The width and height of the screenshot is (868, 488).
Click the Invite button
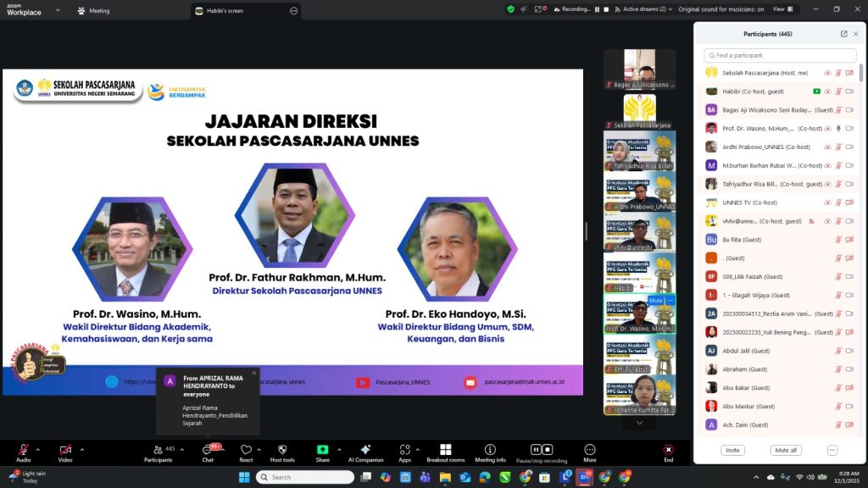(732, 450)
